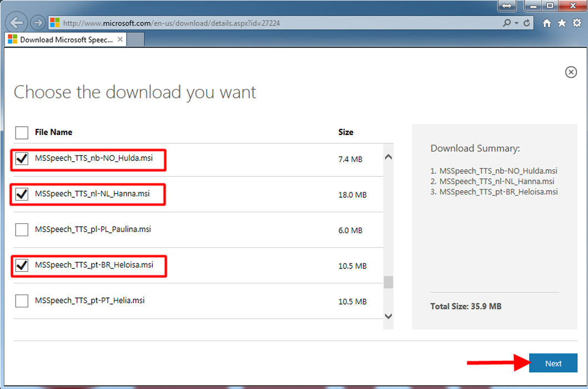Image resolution: width=588 pixels, height=389 pixels.
Task: Check MSSpeech_TTS_pl-PL_Paulina.msi checkbox
Action: pos(22,230)
